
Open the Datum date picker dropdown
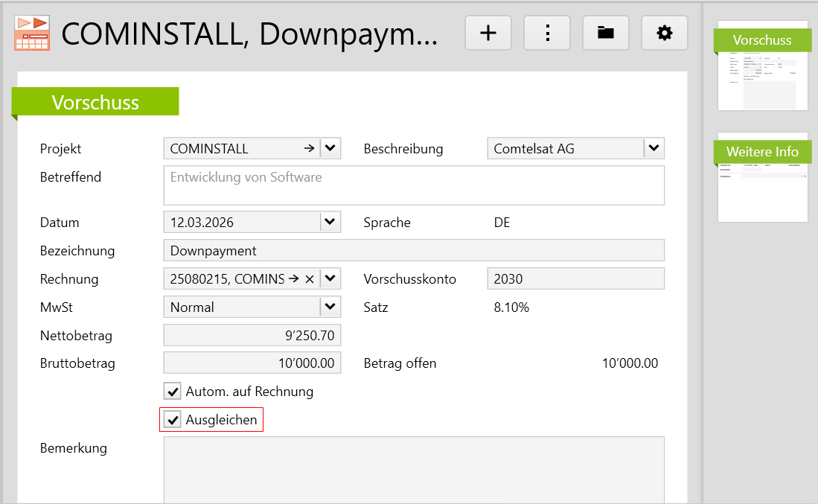(x=330, y=222)
